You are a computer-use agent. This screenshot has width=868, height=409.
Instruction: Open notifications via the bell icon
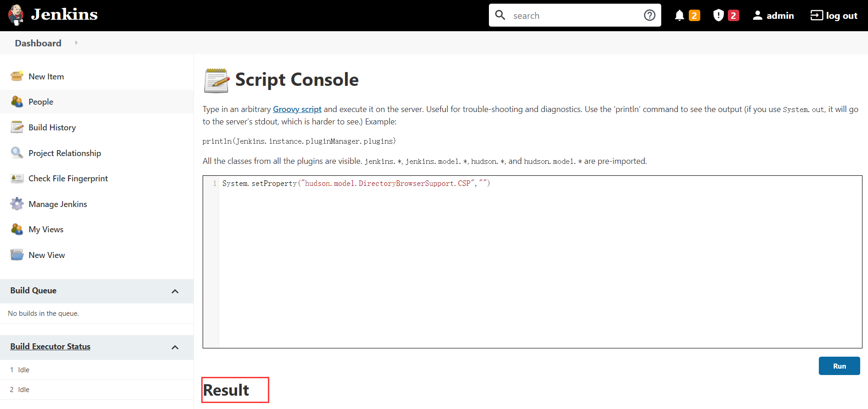coord(679,16)
